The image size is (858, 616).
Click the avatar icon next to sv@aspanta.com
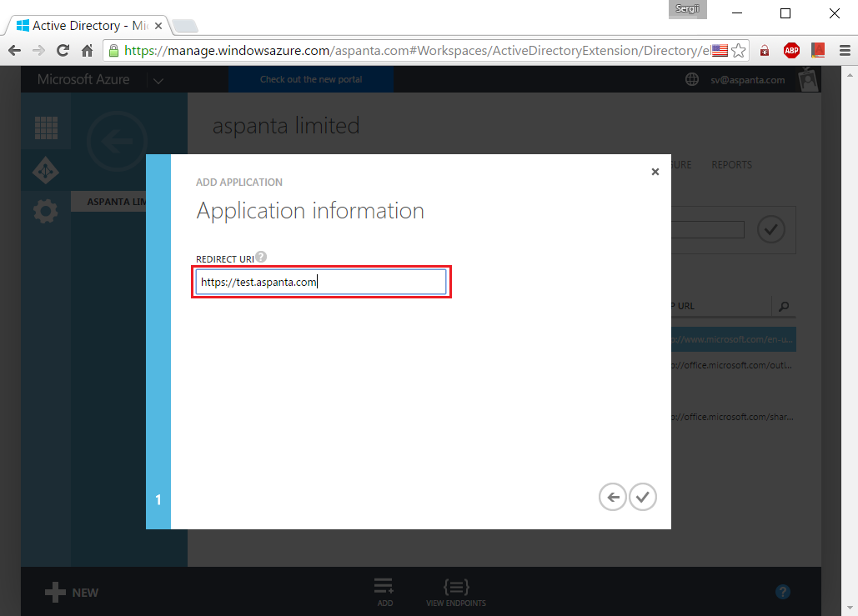click(x=805, y=79)
